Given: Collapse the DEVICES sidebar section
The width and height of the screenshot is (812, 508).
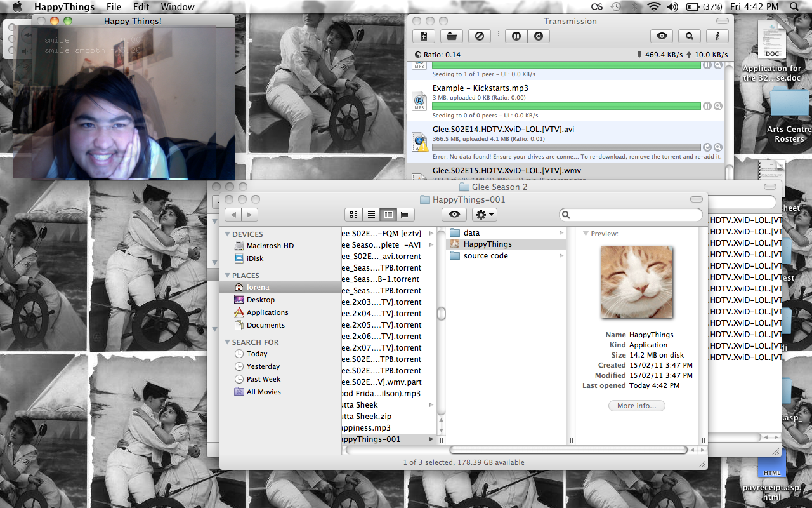Looking at the screenshot, I should (227, 234).
